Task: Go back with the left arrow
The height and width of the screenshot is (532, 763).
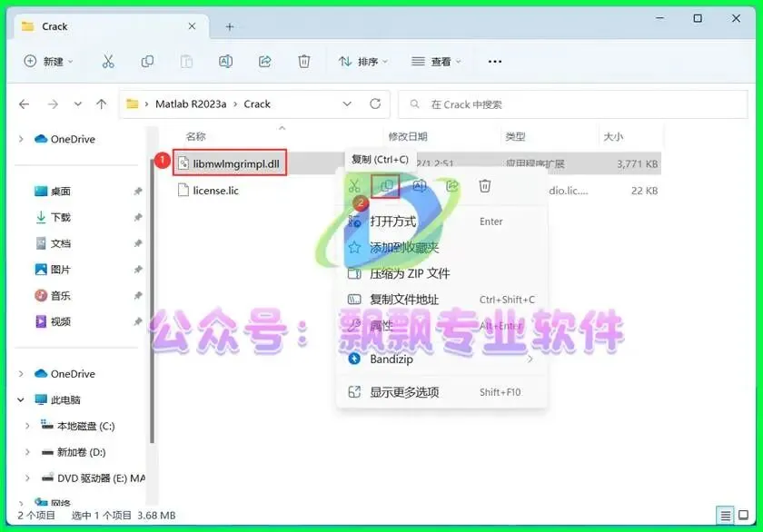Action: coord(24,104)
